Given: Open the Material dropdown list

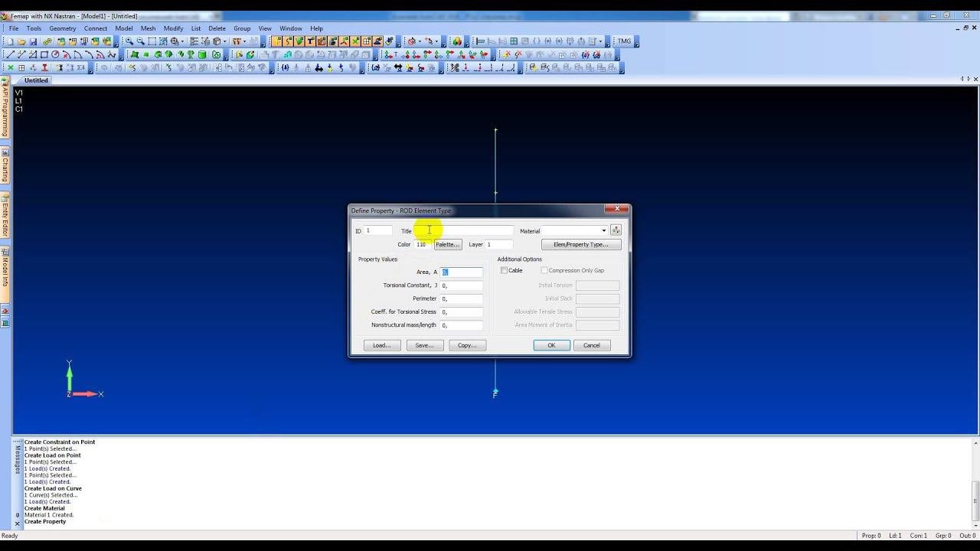Looking at the screenshot, I should [603, 230].
